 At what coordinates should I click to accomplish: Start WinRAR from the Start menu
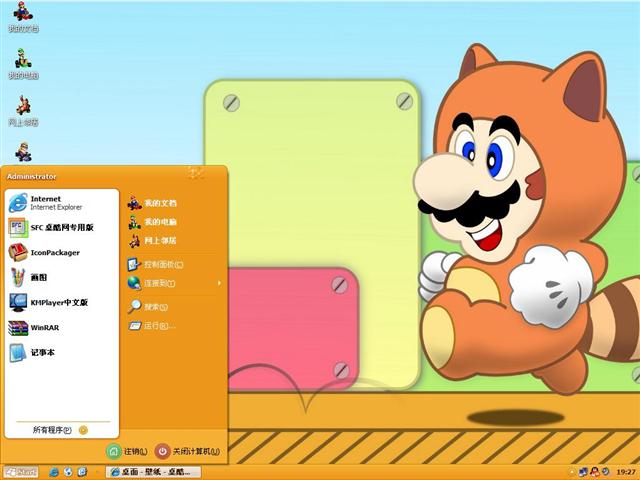pyautogui.click(x=62, y=328)
